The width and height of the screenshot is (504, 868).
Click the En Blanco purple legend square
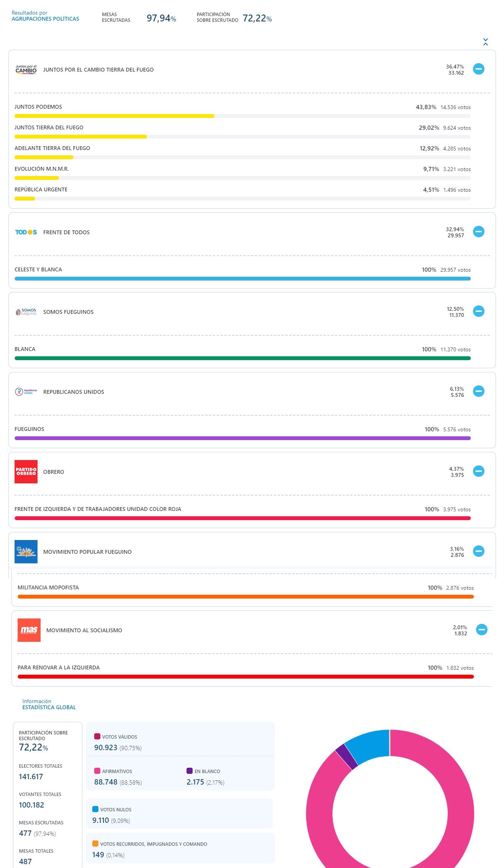click(190, 771)
